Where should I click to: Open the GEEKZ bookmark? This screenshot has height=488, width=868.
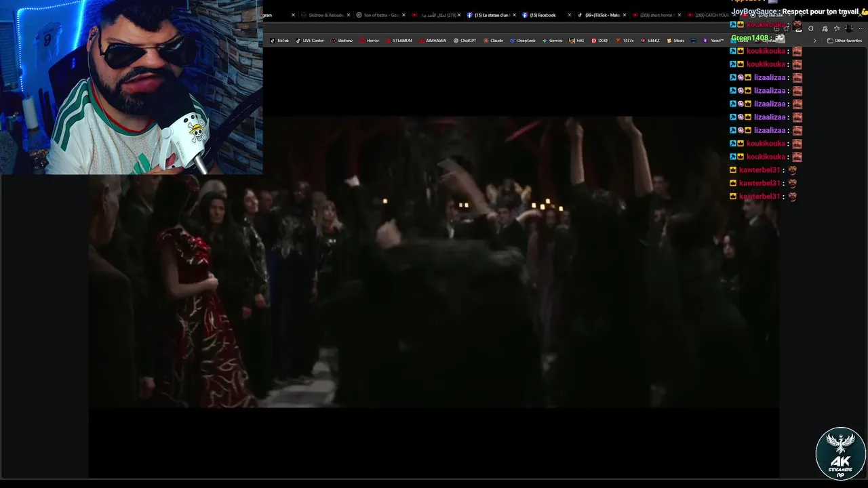(650, 41)
